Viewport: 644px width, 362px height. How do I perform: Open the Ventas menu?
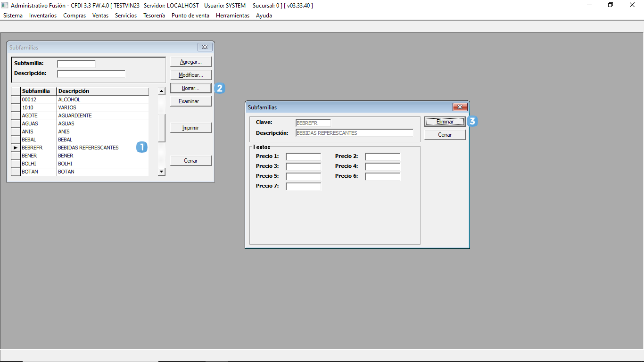[100, 16]
